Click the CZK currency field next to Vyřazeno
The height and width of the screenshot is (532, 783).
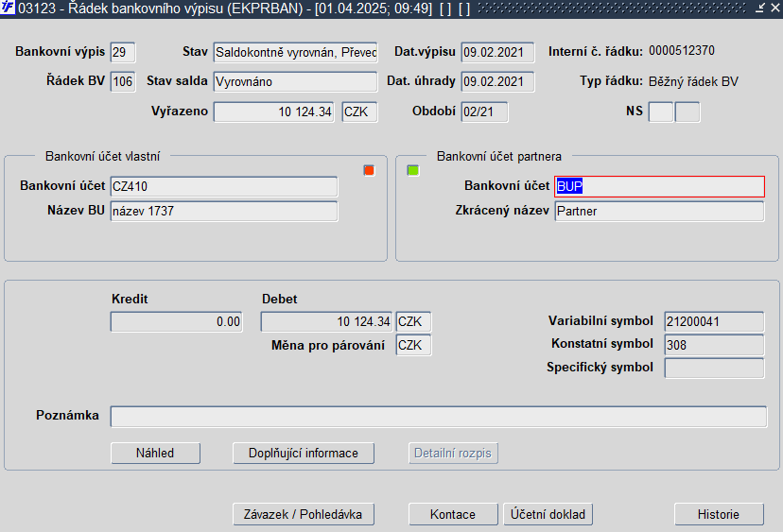click(x=359, y=112)
